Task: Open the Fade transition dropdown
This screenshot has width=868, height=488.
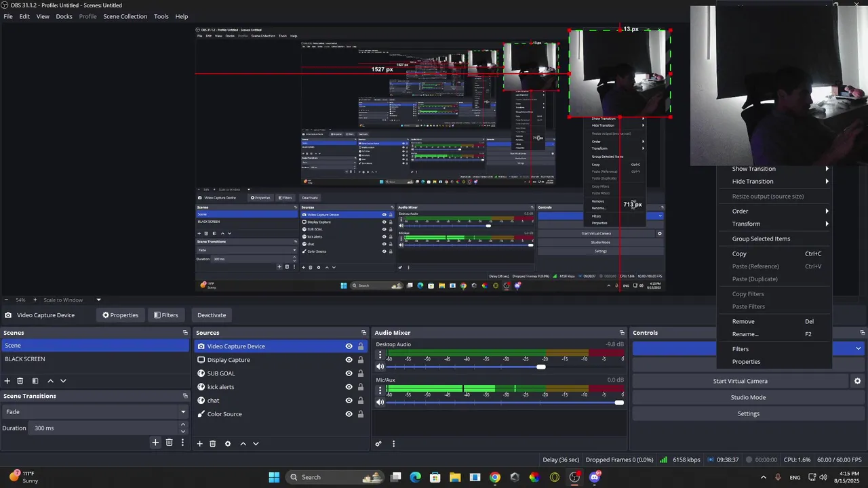Action: [x=95, y=412]
